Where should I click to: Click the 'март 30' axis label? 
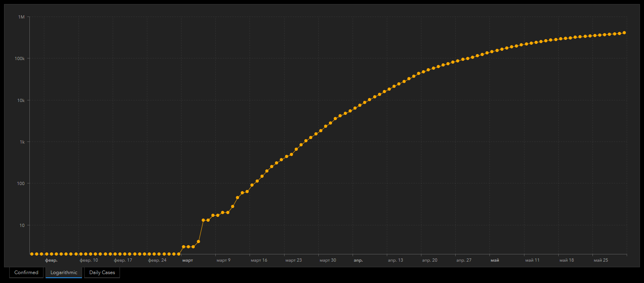328,260
